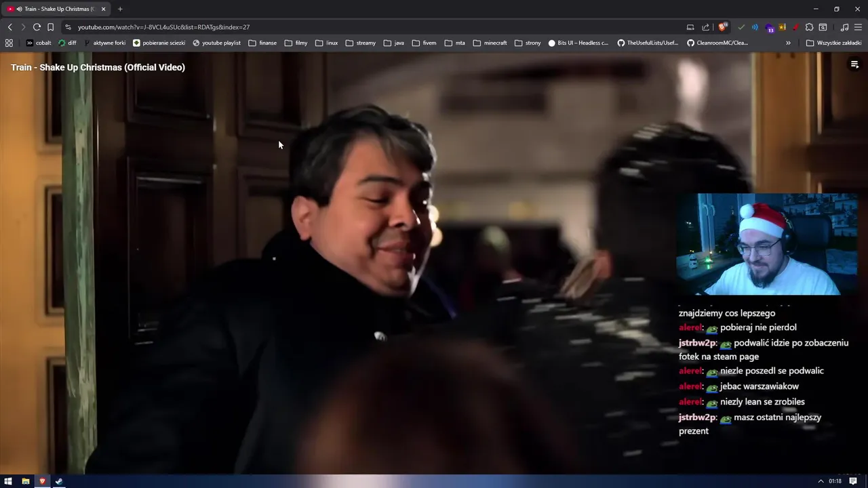
Task: Mute the tab via speaker icon
Action: click(x=18, y=9)
